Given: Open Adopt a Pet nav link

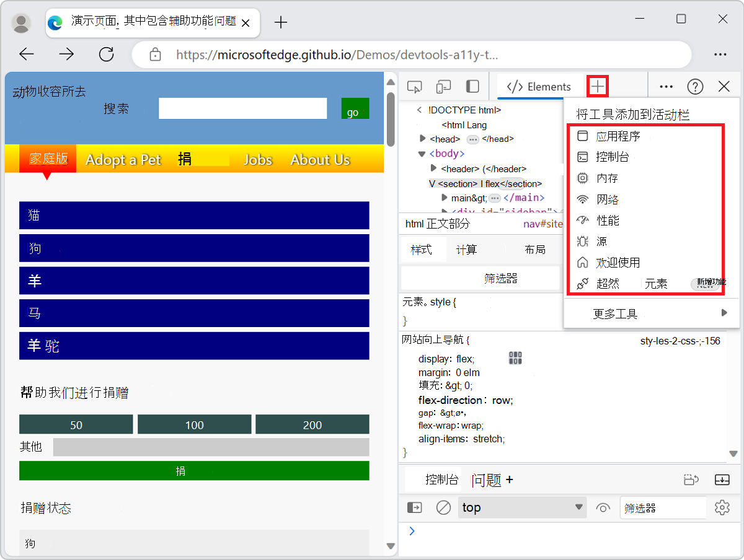Looking at the screenshot, I should (x=123, y=159).
